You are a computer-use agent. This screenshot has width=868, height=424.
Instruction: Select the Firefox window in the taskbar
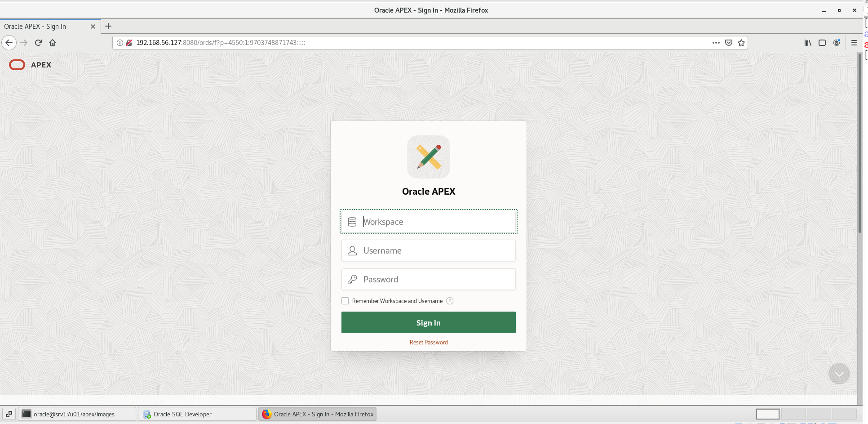(318, 414)
